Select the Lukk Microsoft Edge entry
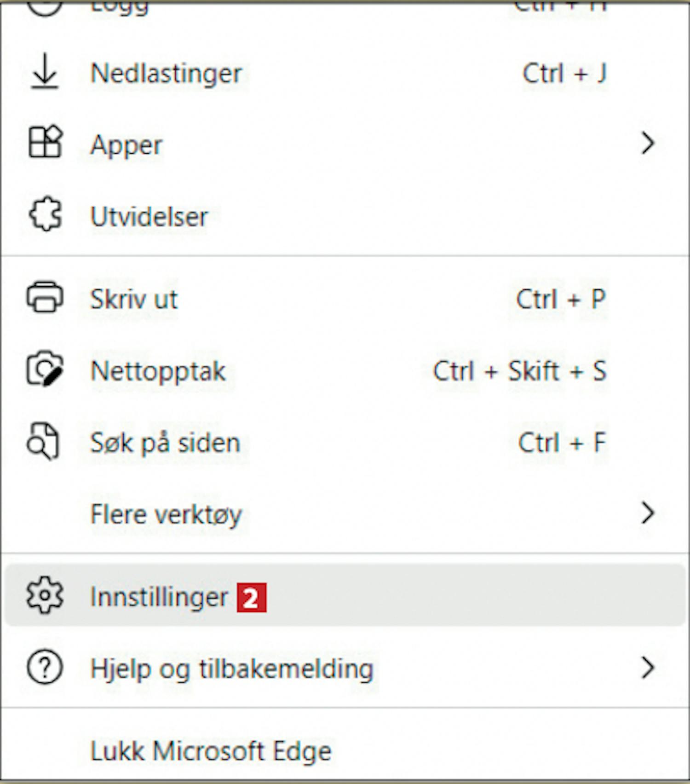This screenshot has width=690, height=784. tap(211, 751)
